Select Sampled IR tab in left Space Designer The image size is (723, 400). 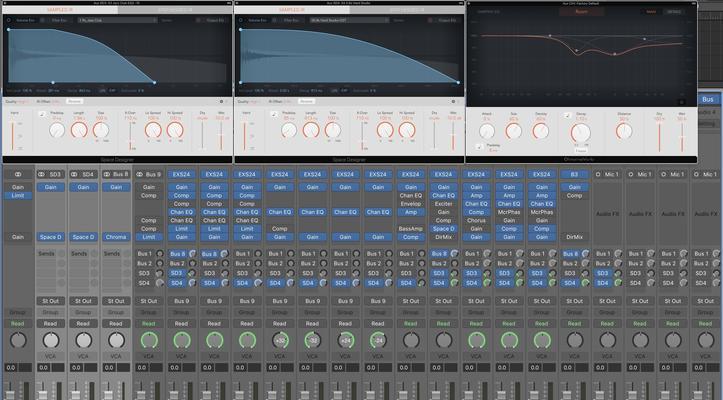coord(60,10)
